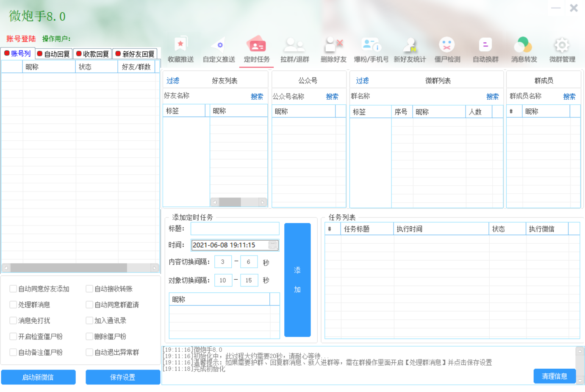The image size is (585, 392).
Task: Enable 自动同意好友添加 checkbox
Action: [13, 289]
